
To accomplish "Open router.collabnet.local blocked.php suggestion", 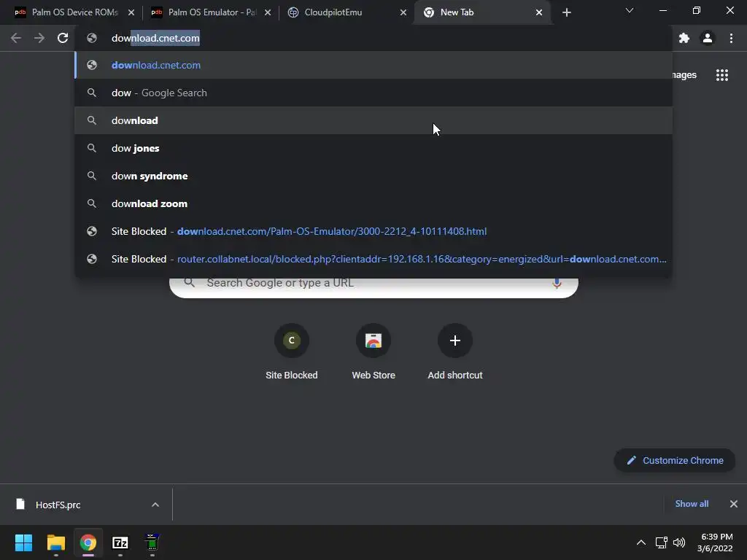I will pos(373,259).
